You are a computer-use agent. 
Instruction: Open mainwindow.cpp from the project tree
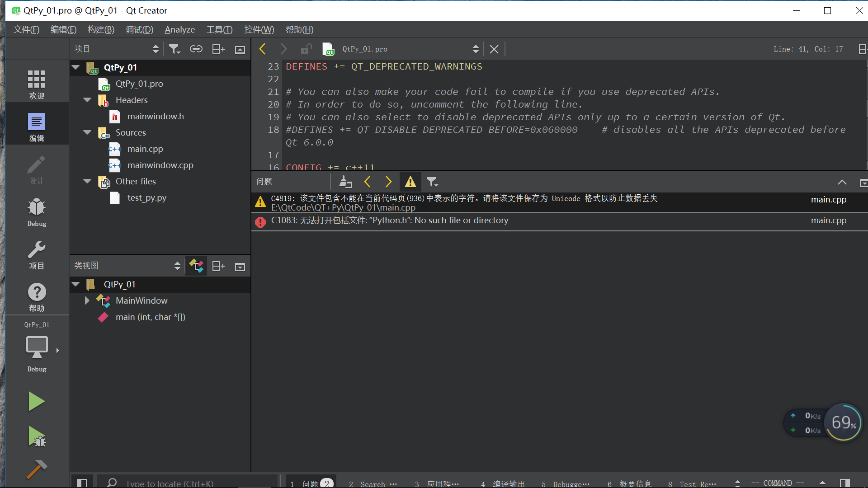160,165
